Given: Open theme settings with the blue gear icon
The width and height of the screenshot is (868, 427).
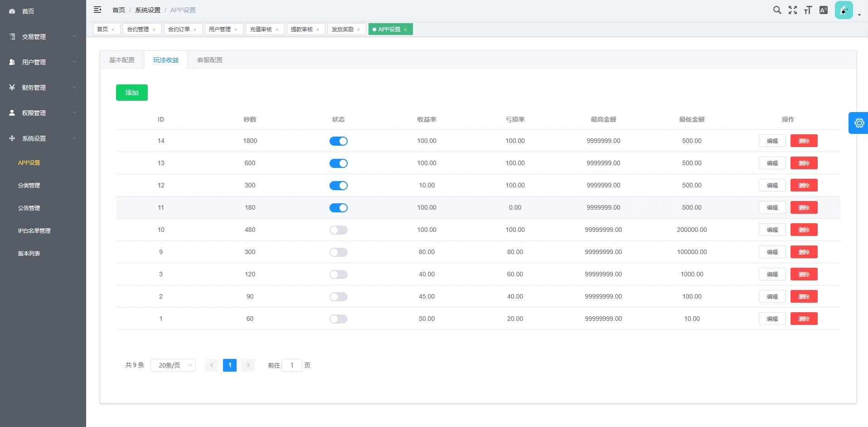Looking at the screenshot, I should point(858,123).
